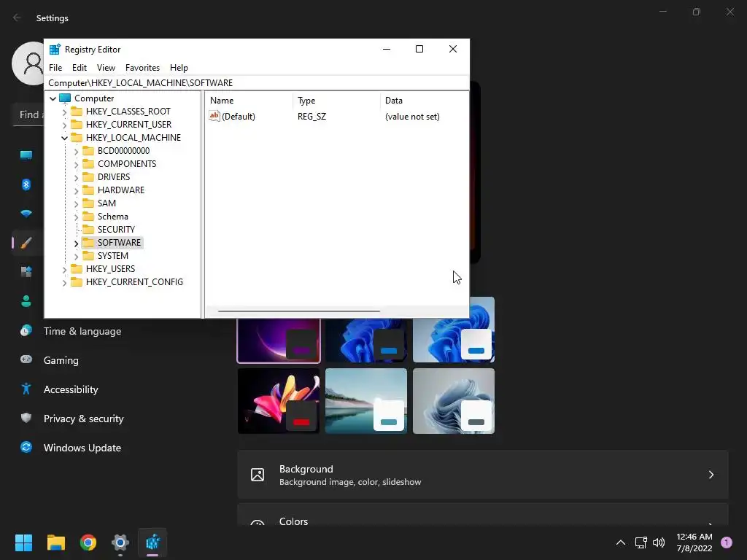Select the SAM registry key

[107, 203]
